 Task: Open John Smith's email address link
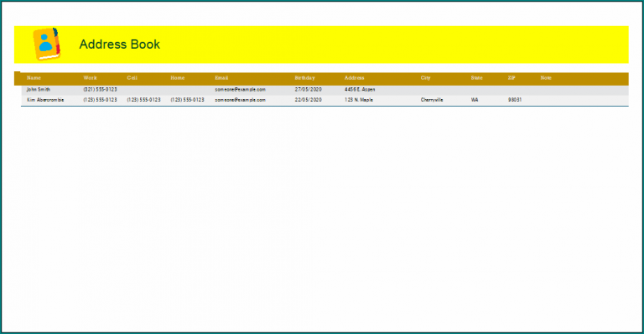click(x=241, y=89)
